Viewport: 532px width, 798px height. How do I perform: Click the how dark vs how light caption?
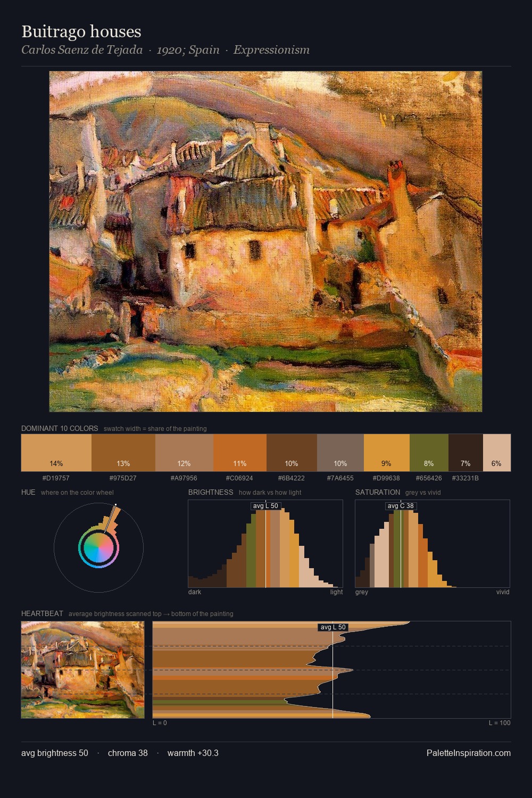tap(270, 492)
